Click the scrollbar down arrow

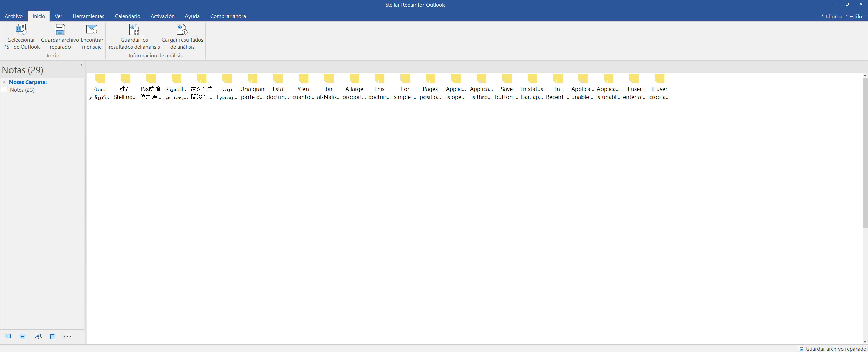(x=865, y=341)
